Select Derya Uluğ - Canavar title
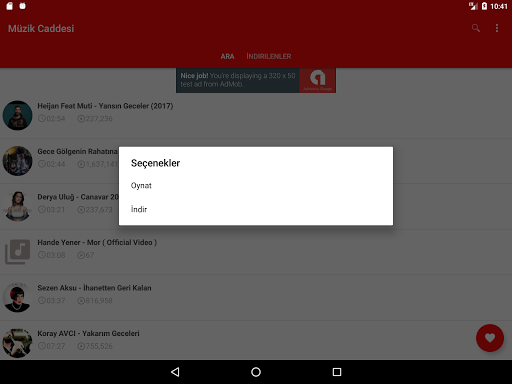Screen dimensions: 512x384 coord(78,197)
